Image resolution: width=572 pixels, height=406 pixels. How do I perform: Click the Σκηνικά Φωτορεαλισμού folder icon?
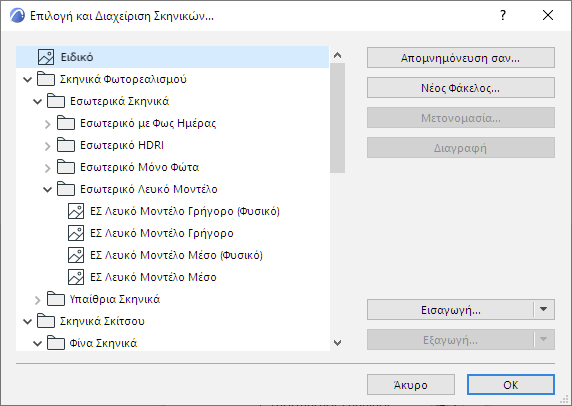point(46,79)
